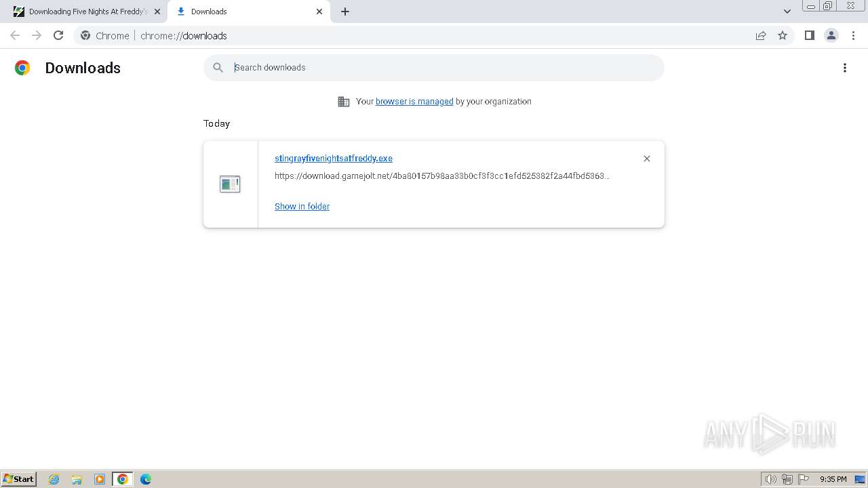Click the browser back arrow
The width and height of the screenshot is (868, 488).
point(15,35)
